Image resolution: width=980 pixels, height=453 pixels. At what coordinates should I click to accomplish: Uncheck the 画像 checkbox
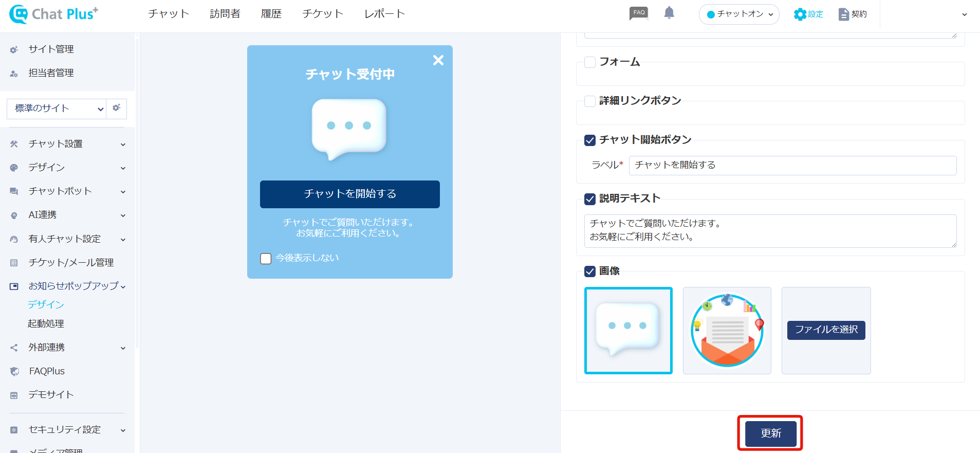pyautogui.click(x=590, y=271)
